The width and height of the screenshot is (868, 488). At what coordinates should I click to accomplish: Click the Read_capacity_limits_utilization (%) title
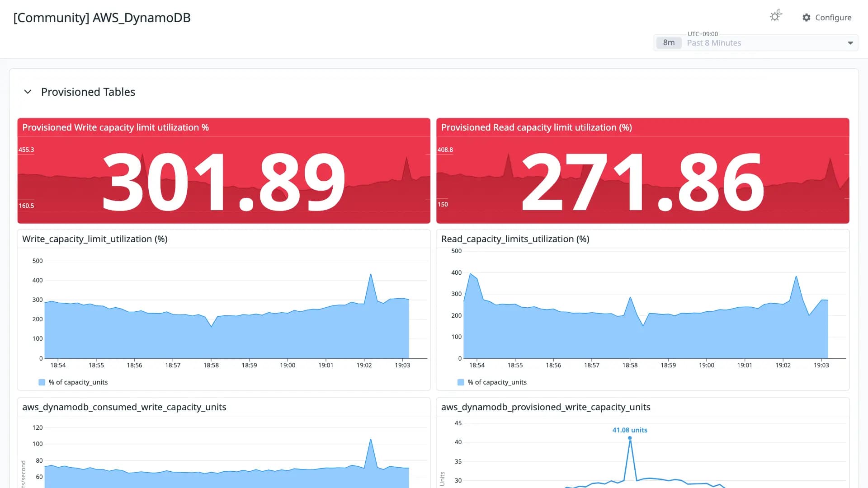(x=515, y=239)
